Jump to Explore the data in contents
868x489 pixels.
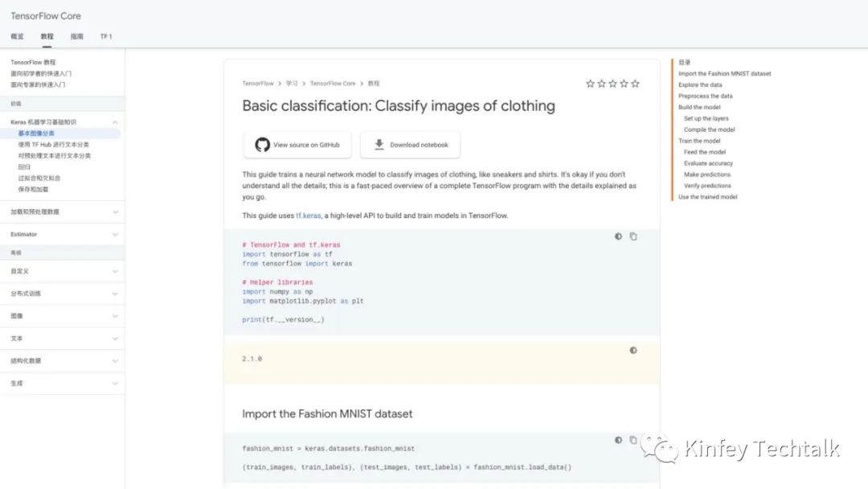(x=700, y=84)
